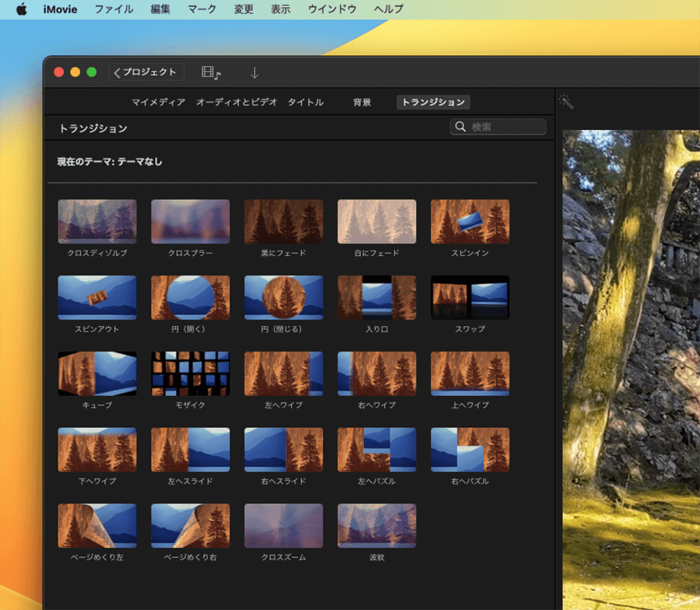This screenshot has height=610, width=700.
Task: Select the クロスズーム transition thumbnail
Action: pos(284,526)
